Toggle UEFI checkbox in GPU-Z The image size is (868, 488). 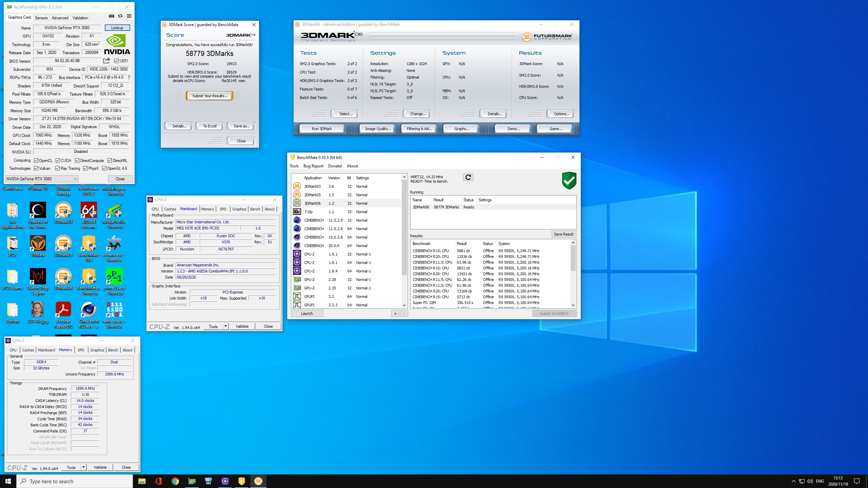click(116, 61)
